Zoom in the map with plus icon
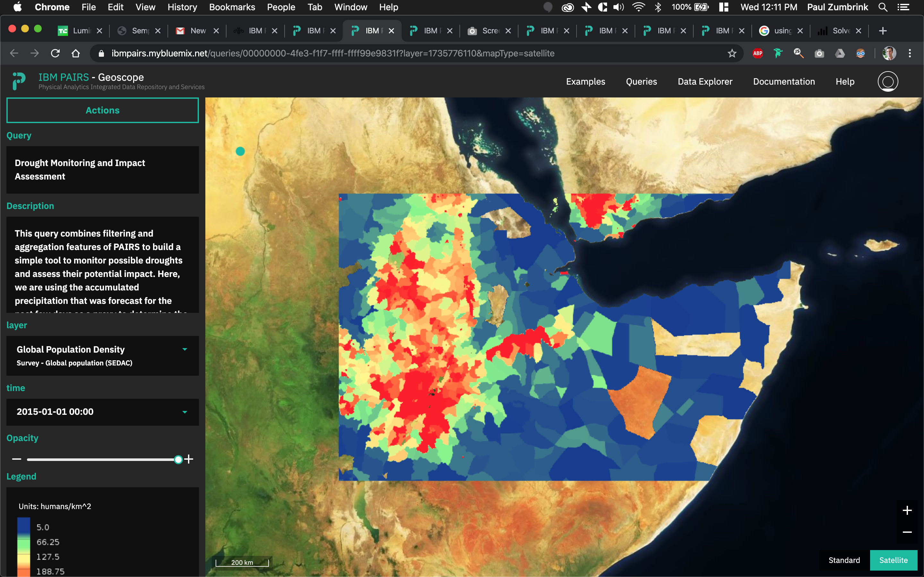The image size is (924, 577). pyautogui.click(x=907, y=510)
